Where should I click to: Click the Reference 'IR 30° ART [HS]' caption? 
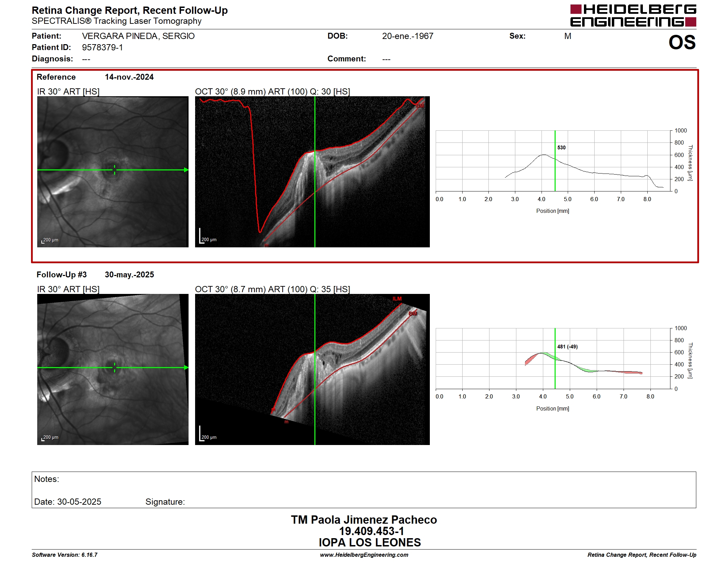[x=68, y=92]
